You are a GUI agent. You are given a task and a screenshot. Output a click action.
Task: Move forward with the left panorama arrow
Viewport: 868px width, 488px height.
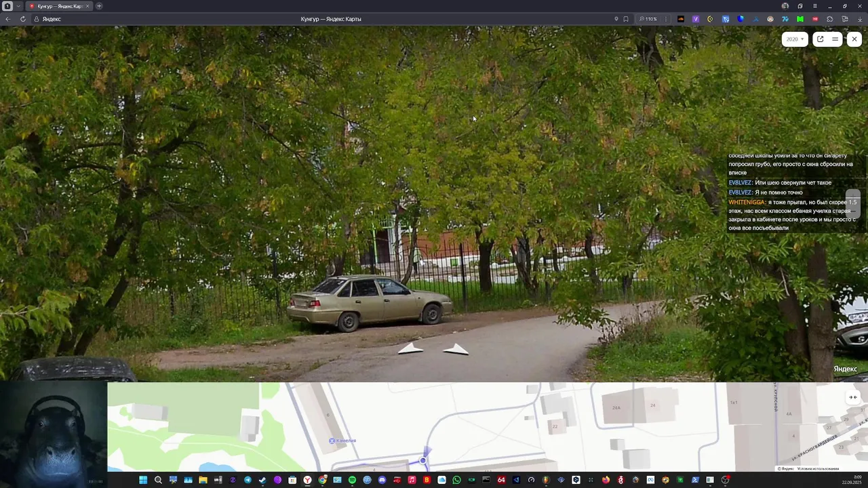(x=410, y=349)
